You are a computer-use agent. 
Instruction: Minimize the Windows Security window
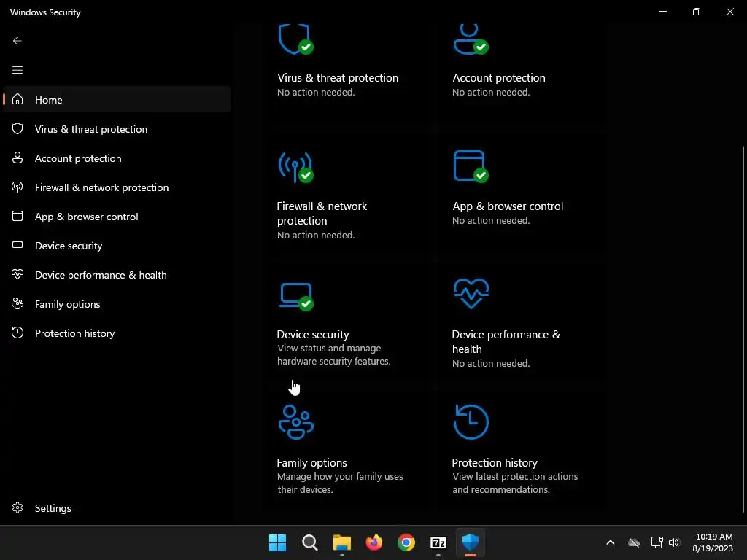(662, 12)
